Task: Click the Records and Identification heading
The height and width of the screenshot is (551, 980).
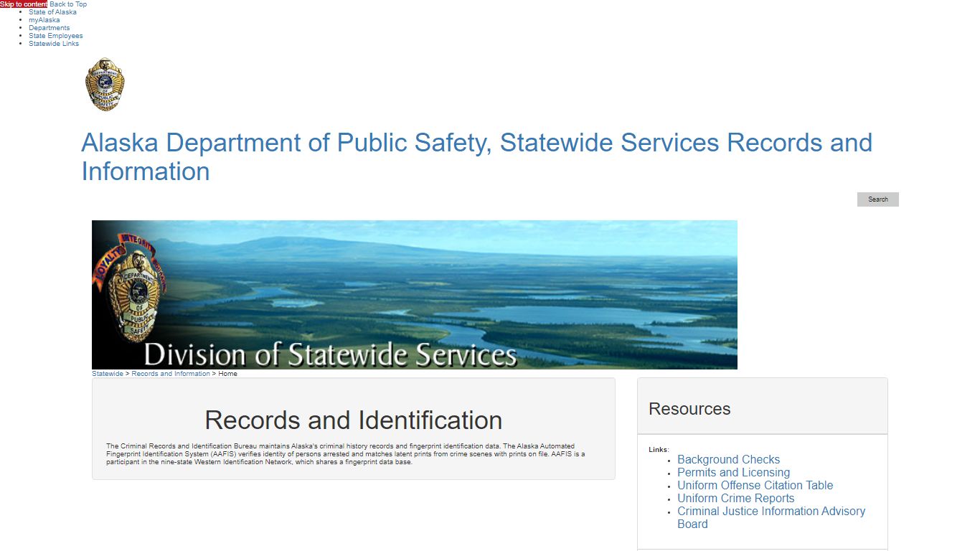Action: click(354, 420)
